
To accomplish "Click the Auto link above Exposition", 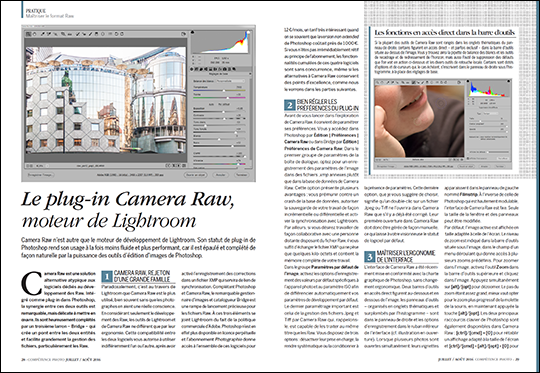I will [x=211, y=104].
